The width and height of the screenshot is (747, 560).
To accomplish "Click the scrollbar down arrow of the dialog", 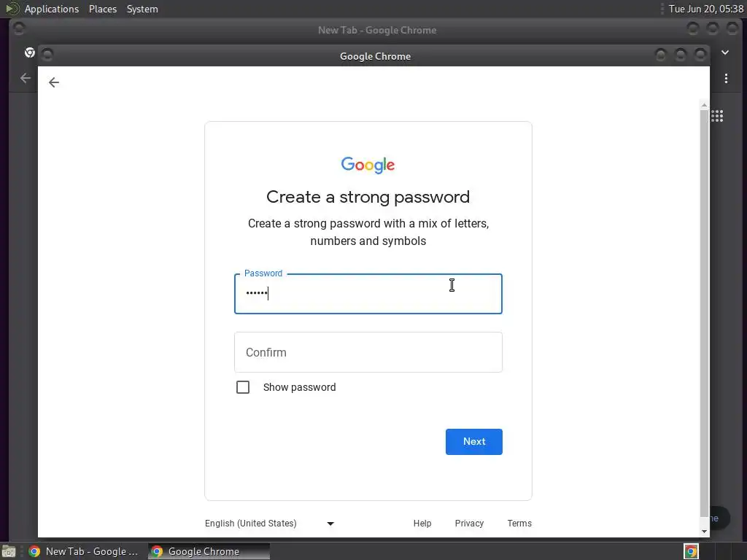I will [x=704, y=532].
